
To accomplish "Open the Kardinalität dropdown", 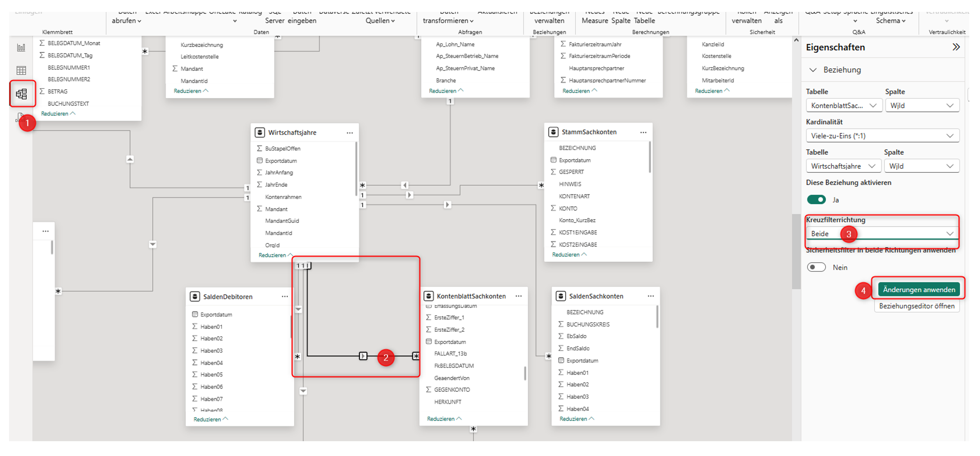I will [882, 136].
